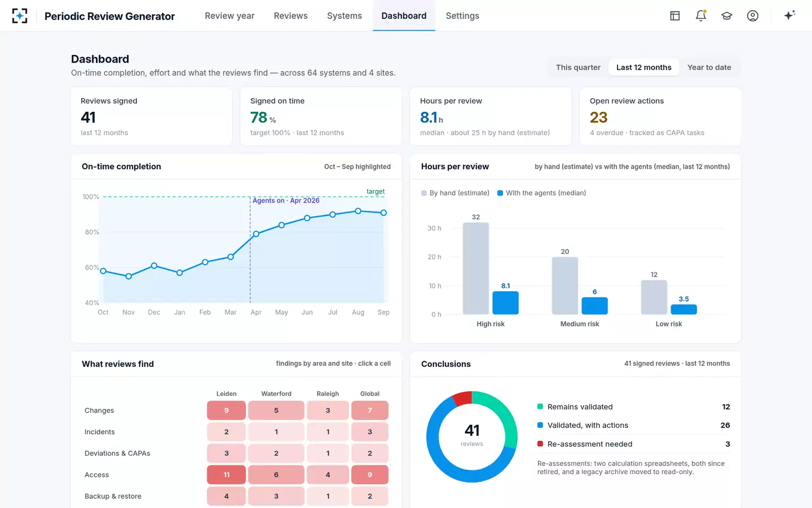Click the Periodic Review Generator logo icon
This screenshot has width=812, height=508.
20,16
